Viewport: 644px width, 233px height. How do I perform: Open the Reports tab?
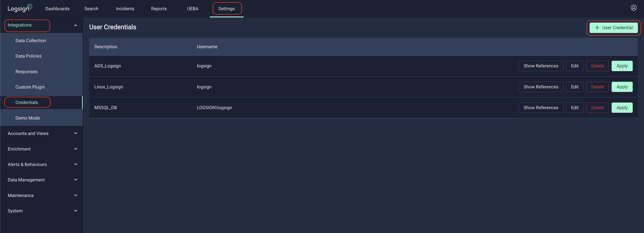[159, 9]
